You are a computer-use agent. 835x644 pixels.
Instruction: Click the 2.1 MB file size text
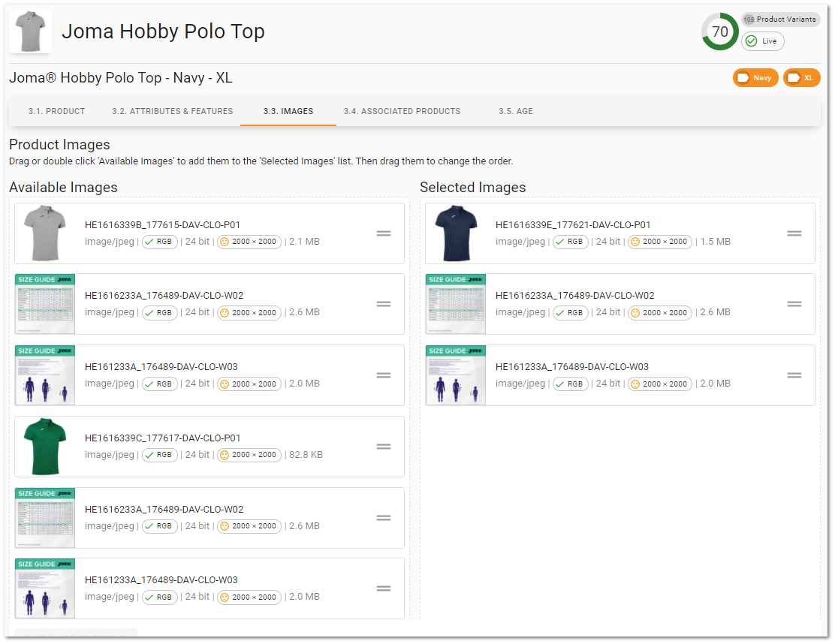point(305,242)
